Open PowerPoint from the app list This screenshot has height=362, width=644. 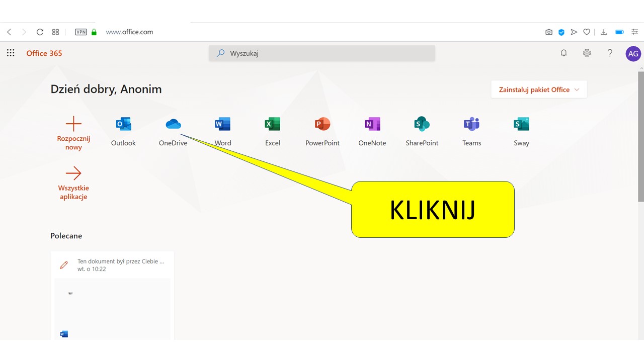322,132
